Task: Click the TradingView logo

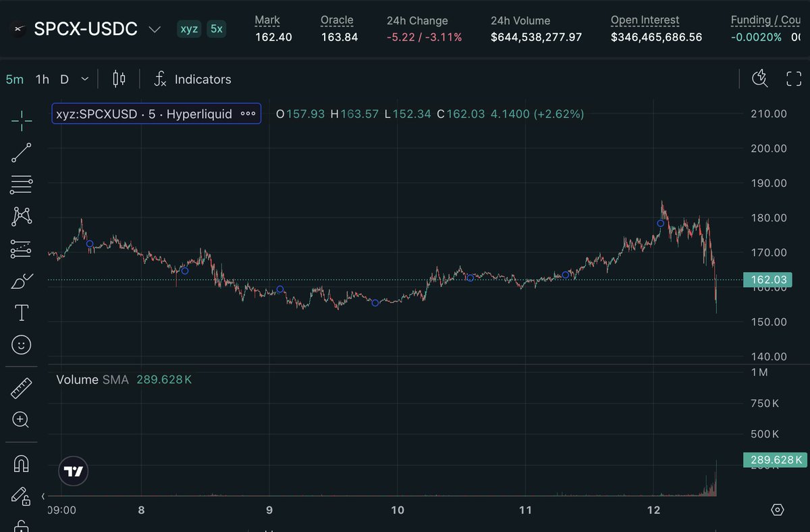Action: [74, 471]
